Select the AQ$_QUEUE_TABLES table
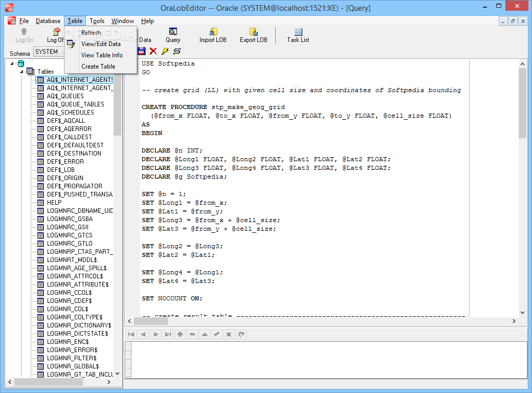This screenshot has width=532, height=393. pos(75,104)
